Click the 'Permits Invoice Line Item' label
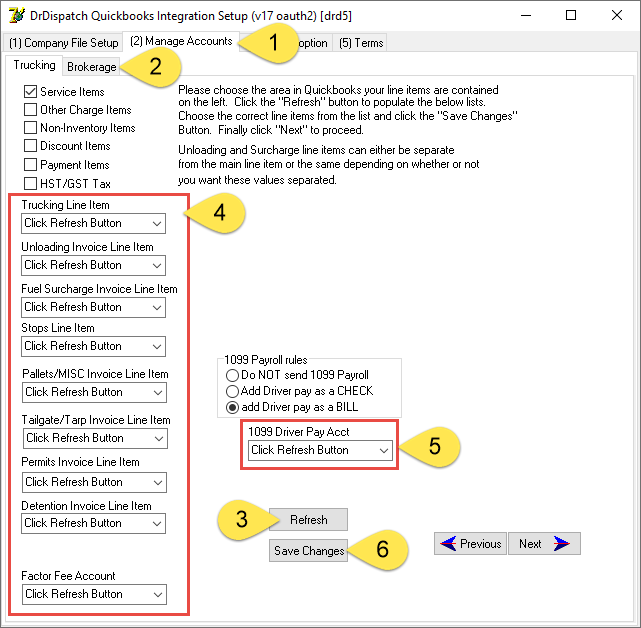The image size is (641, 628). coord(80,462)
